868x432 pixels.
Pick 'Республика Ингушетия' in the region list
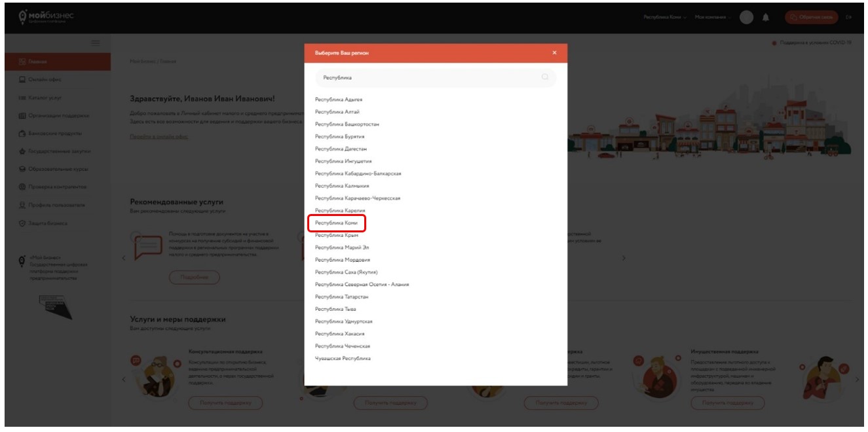(343, 161)
